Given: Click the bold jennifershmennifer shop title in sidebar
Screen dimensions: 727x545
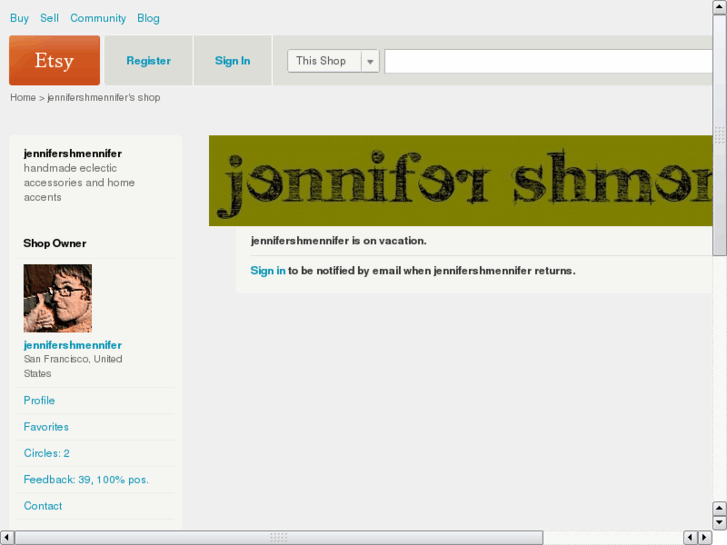Looking at the screenshot, I should [x=73, y=154].
